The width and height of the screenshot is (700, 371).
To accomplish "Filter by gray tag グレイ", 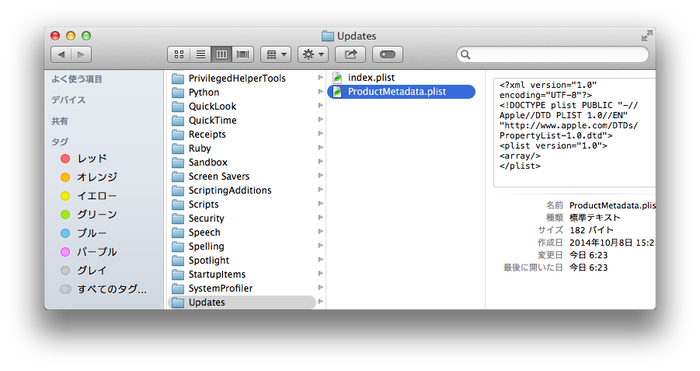I will pyautogui.click(x=84, y=271).
